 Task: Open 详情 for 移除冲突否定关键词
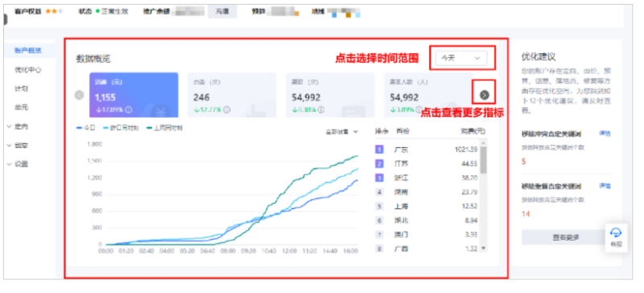605,134
